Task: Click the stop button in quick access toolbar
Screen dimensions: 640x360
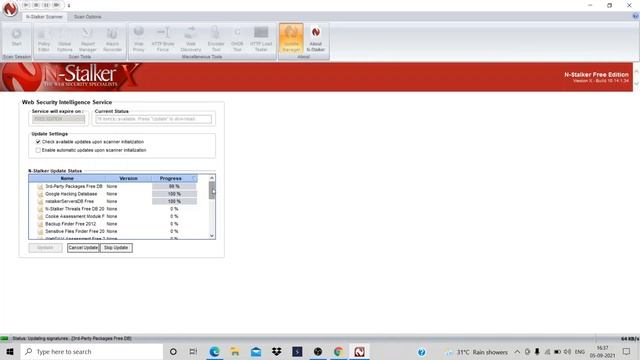Action: tap(36, 5)
